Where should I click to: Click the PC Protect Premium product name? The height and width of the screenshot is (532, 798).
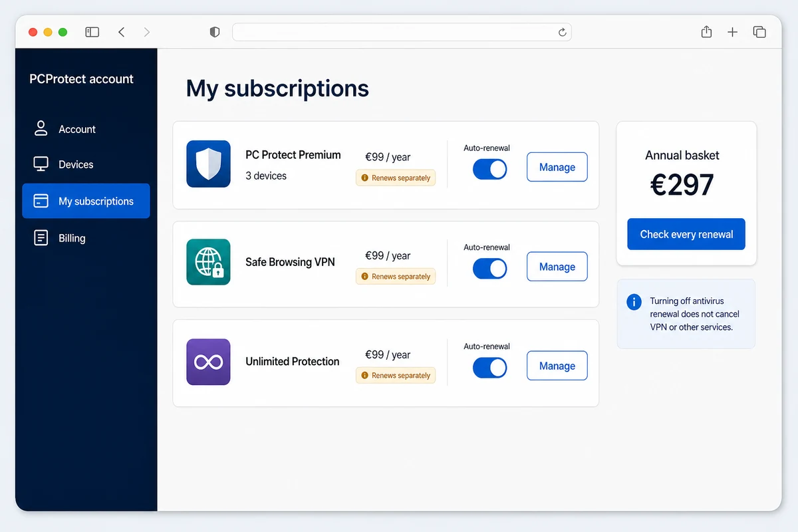[x=293, y=155]
